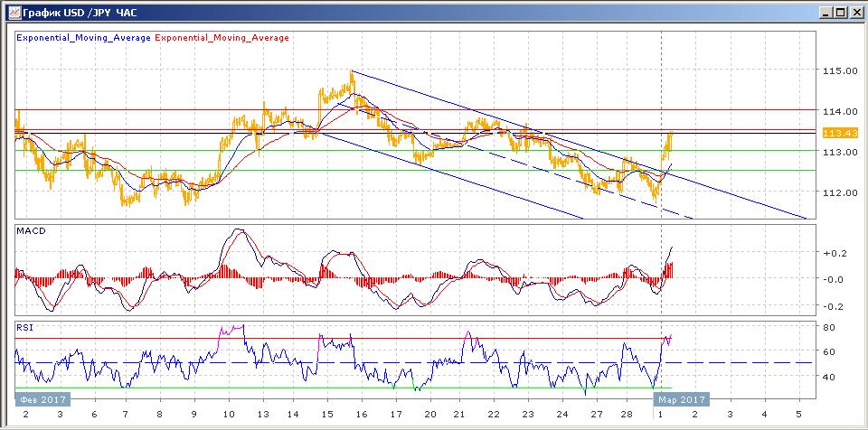Click the +0.2 MACD scale label
The height and width of the screenshot is (430, 868).
coord(833,254)
